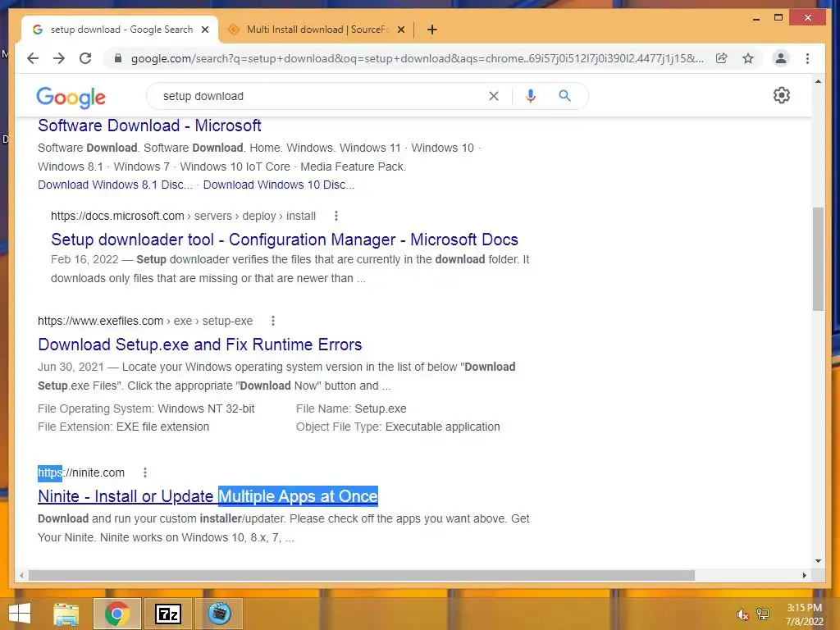Image resolution: width=840 pixels, height=630 pixels.
Task: Click the https://ninite.com URL text
Action: point(81,472)
